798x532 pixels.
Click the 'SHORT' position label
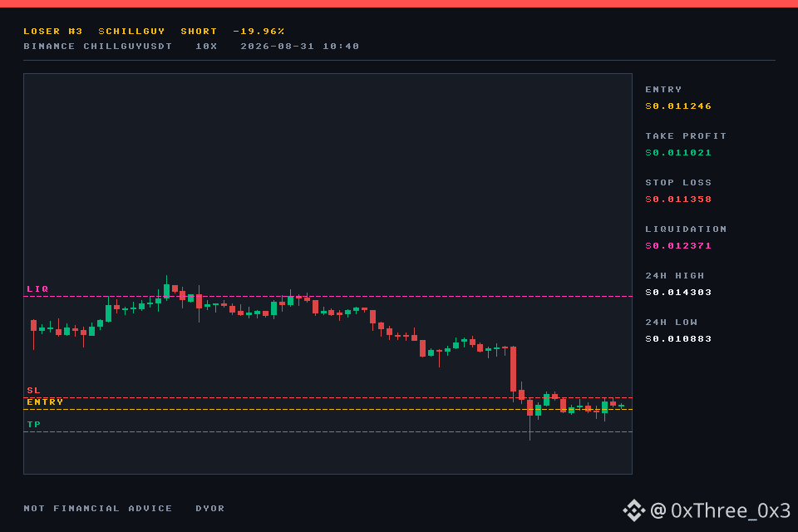(x=199, y=31)
